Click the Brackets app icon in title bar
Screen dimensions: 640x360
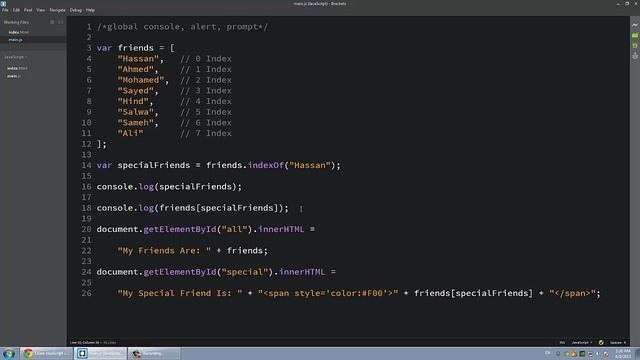click(4, 3)
